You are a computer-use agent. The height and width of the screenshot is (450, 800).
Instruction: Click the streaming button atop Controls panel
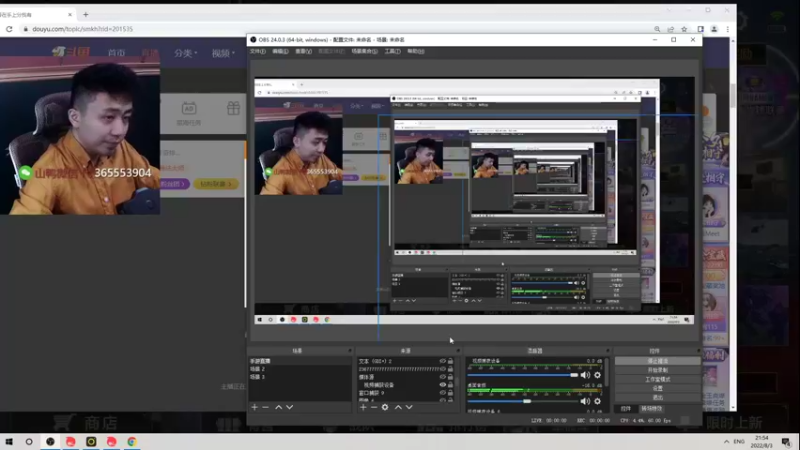(657, 361)
